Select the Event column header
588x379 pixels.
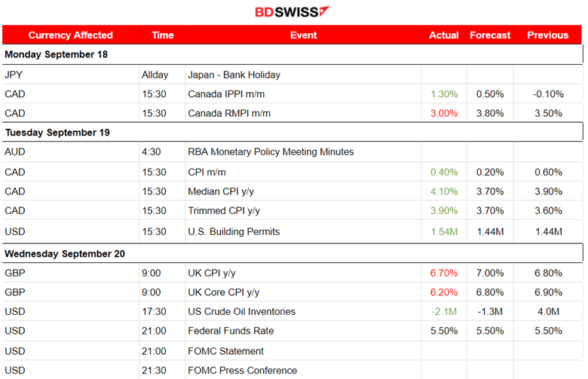[x=303, y=35]
